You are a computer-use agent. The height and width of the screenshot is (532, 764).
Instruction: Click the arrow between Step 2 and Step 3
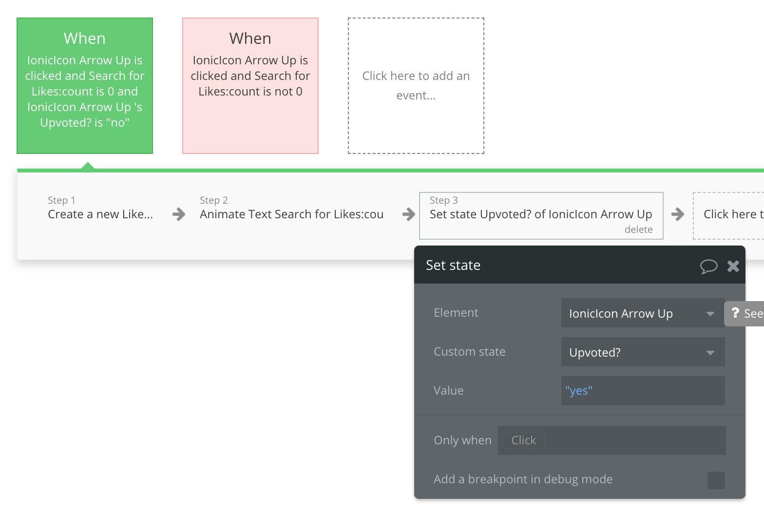tap(408, 214)
